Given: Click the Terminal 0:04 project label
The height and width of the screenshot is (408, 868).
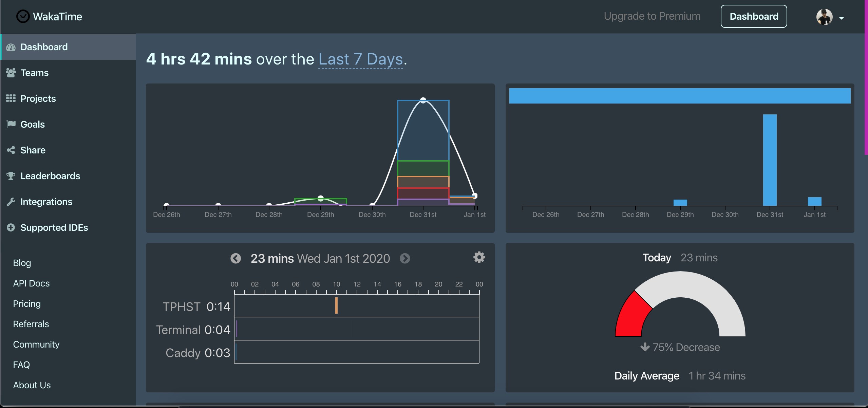Looking at the screenshot, I should click(193, 330).
